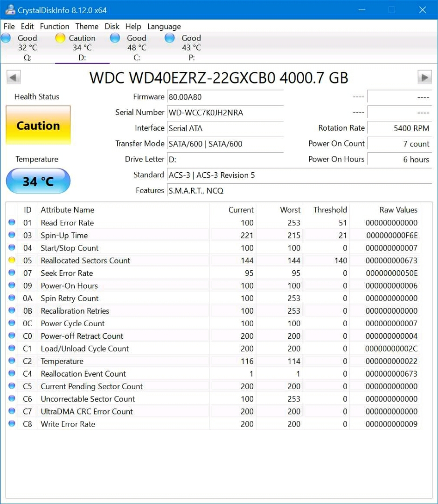
Task: Click the 34 °C temperature button
Action: pos(38,181)
